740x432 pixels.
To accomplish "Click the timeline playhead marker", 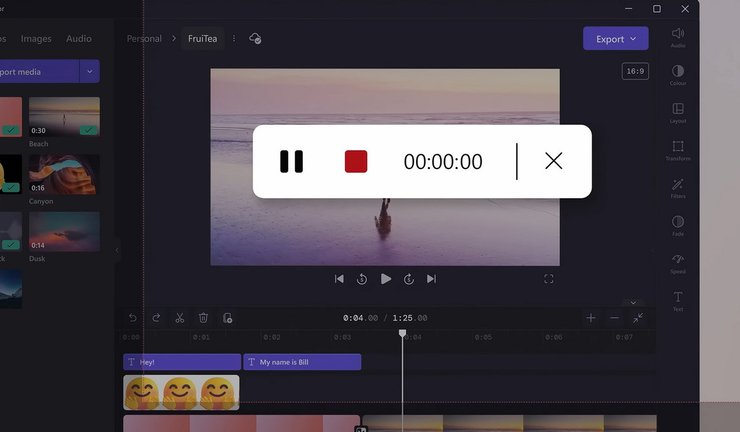I will pyautogui.click(x=402, y=333).
